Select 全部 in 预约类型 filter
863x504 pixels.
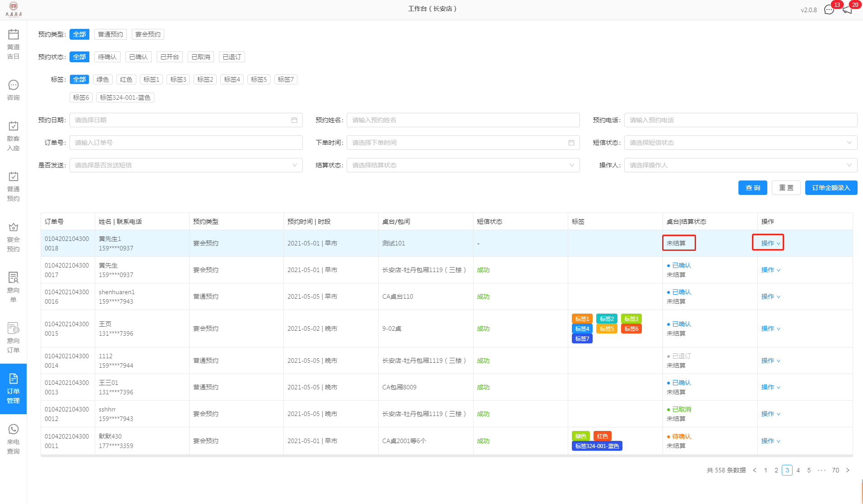coord(79,34)
